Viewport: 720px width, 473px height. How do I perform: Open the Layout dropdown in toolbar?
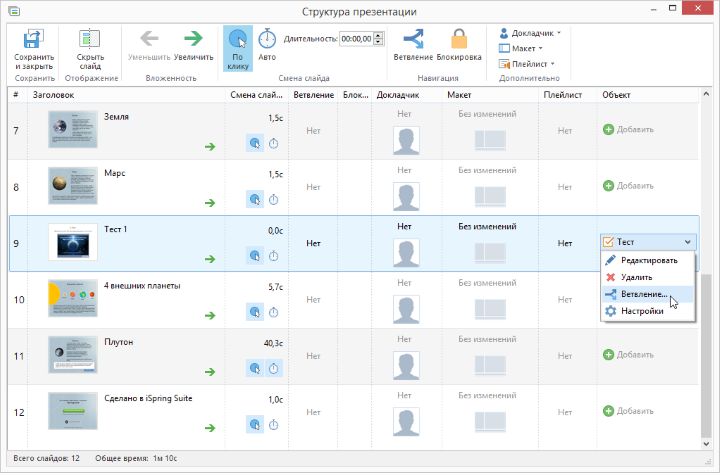521,48
